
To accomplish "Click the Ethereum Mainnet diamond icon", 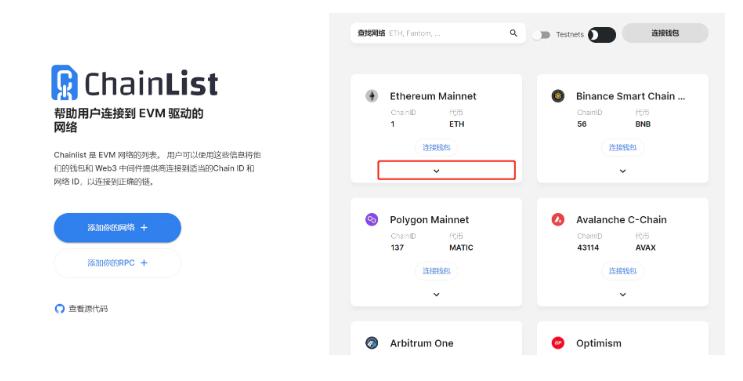I will coord(372,96).
